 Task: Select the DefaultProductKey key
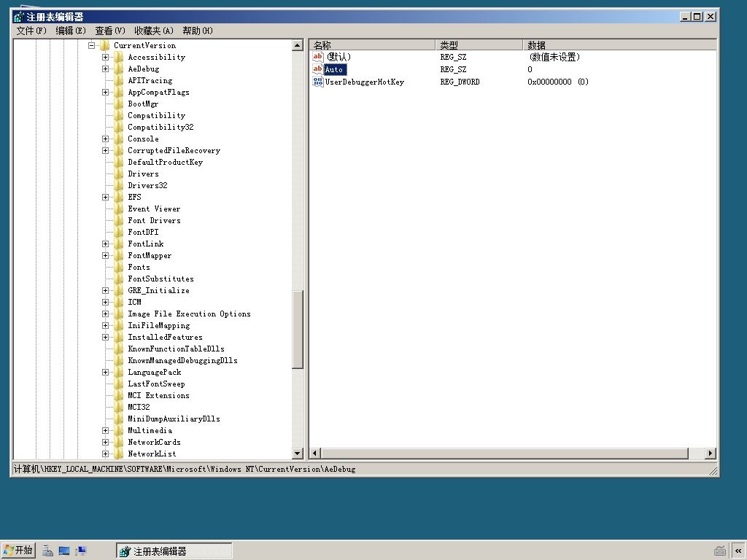166,163
